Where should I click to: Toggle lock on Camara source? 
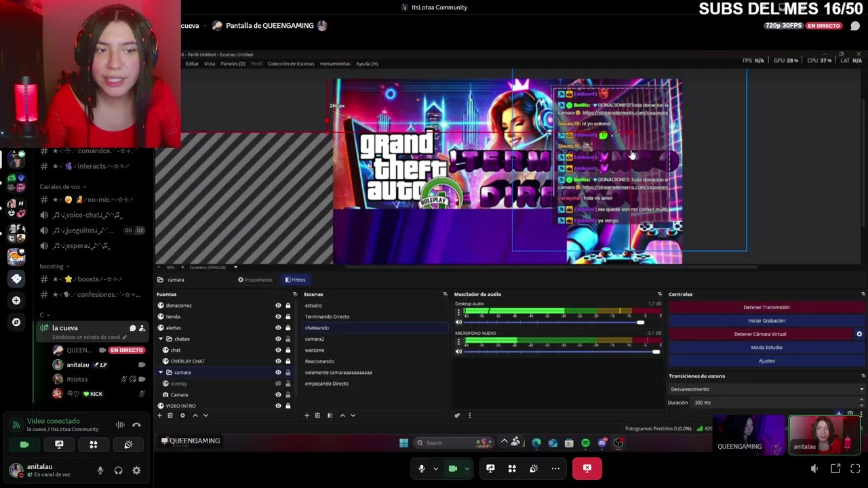click(288, 394)
